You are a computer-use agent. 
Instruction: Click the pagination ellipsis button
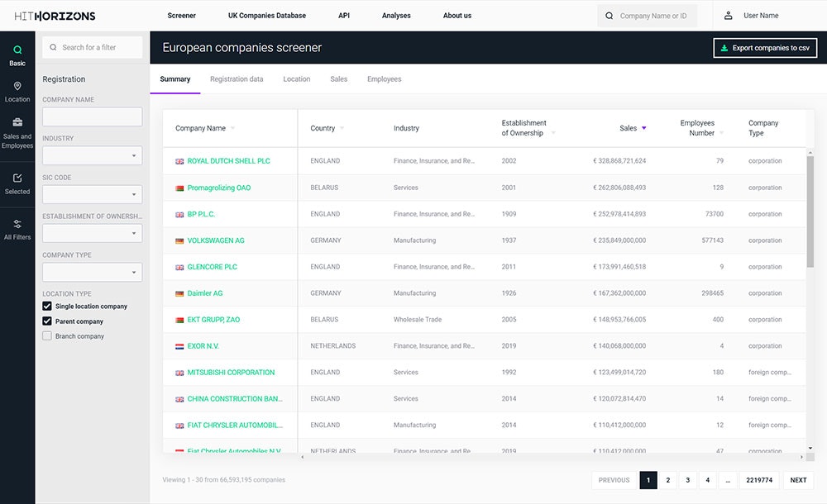pos(728,480)
